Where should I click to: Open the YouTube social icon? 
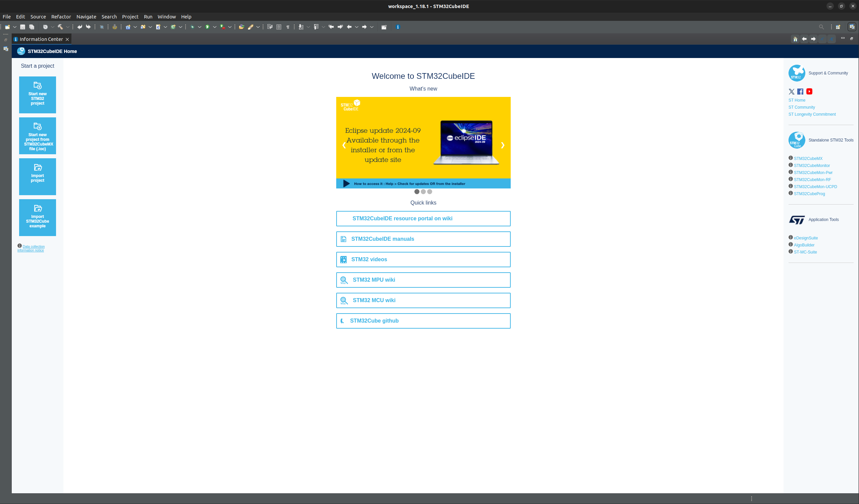[809, 92]
